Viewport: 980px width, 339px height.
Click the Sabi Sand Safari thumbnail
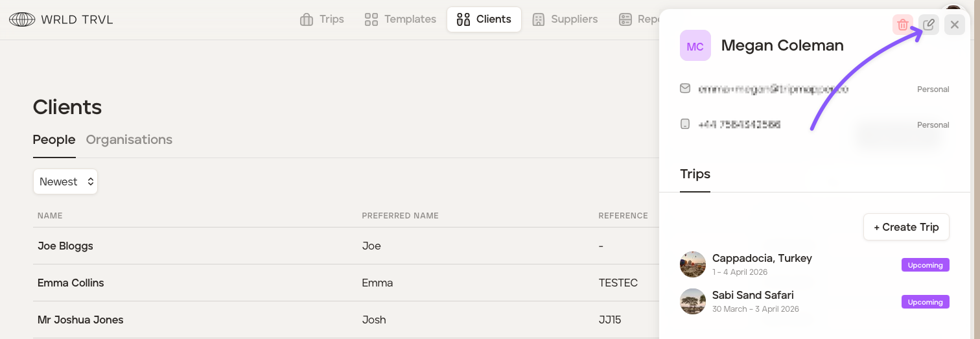(693, 301)
